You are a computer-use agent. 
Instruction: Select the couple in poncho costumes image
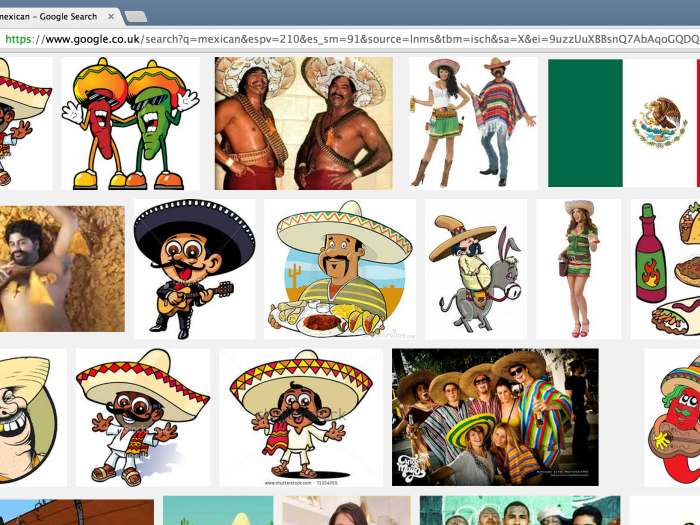pos(472,124)
